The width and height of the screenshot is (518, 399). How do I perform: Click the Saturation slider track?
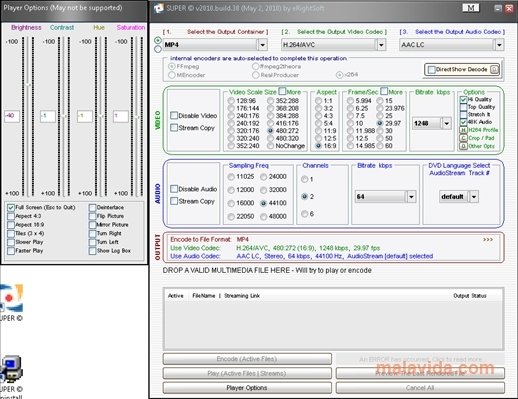click(x=137, y=116)
